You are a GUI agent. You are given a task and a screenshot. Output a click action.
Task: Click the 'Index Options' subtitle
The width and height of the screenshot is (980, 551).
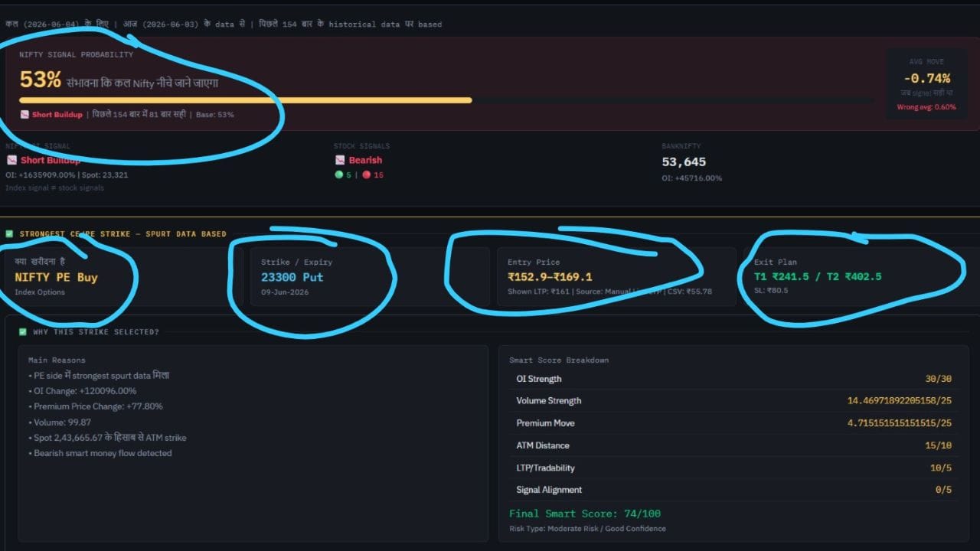[x=40, y=292]
